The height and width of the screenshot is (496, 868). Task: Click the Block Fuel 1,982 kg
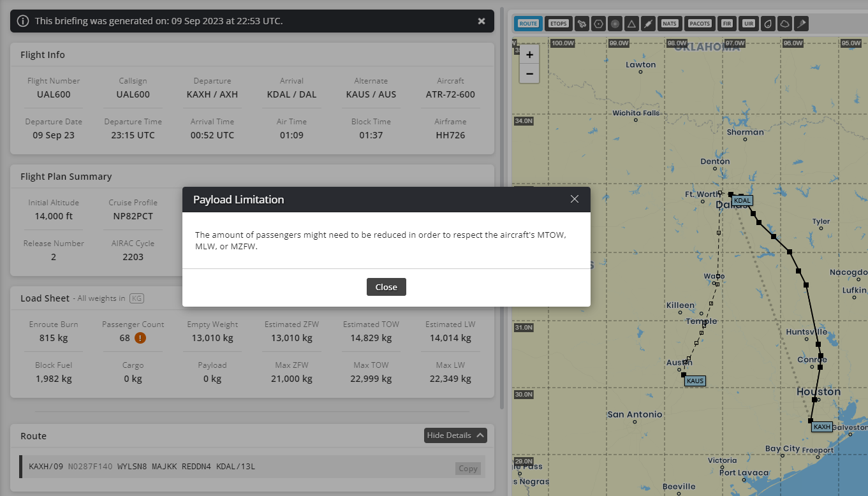54,379
